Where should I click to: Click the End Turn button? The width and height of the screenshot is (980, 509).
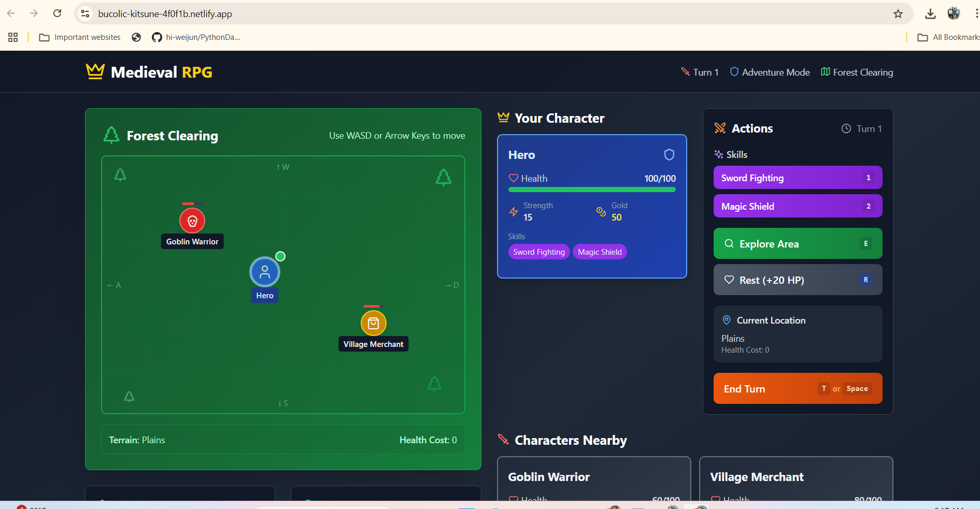[798, 388]
